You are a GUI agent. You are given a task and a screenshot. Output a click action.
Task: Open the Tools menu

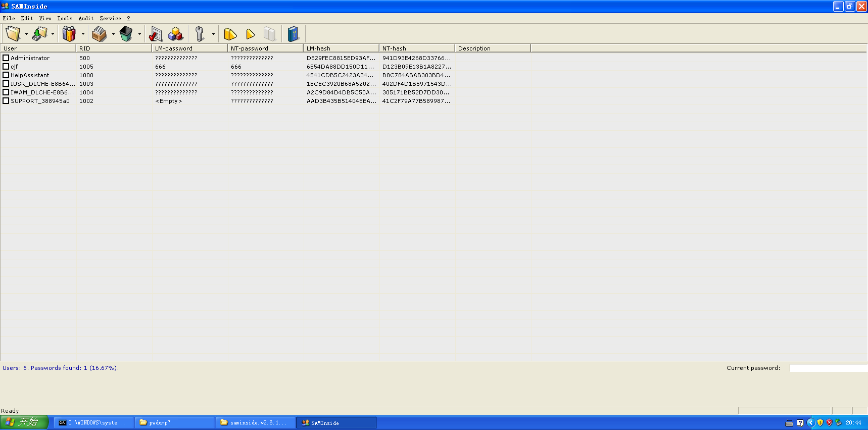[x=65, y=18]
